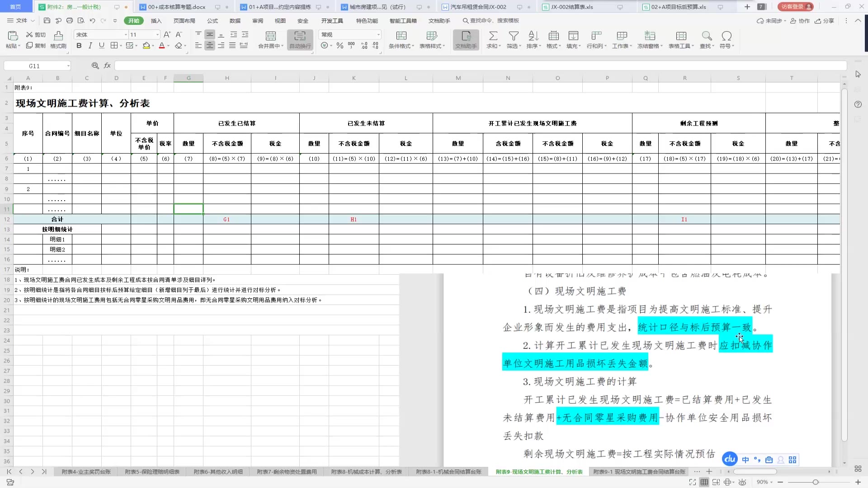Click the Conditional Formatting (条件格式) icon
The width and height of the screenshot is (868, 488).
click(401, 36)
